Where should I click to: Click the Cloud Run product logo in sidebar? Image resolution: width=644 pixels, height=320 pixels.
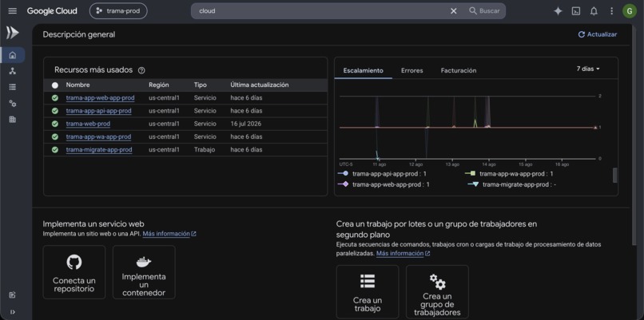tap(12, 33)
